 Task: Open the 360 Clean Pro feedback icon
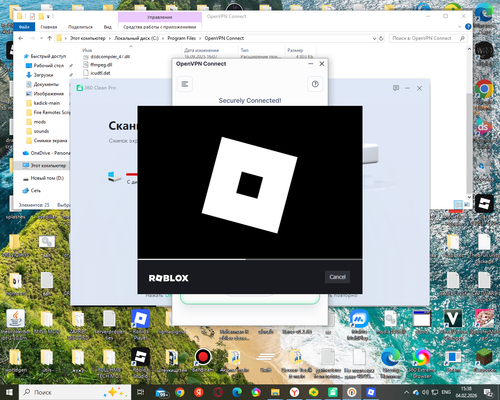click(396, 88)
